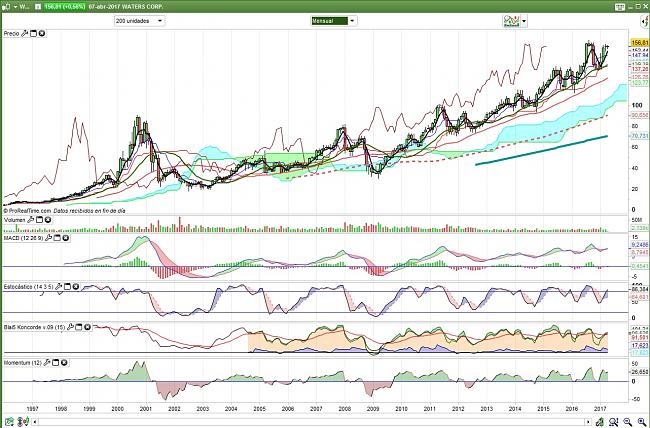The width and height of the screenshot is (650, 428).
Task: Click the Momentum (12) label
Action: pos(22,363)
